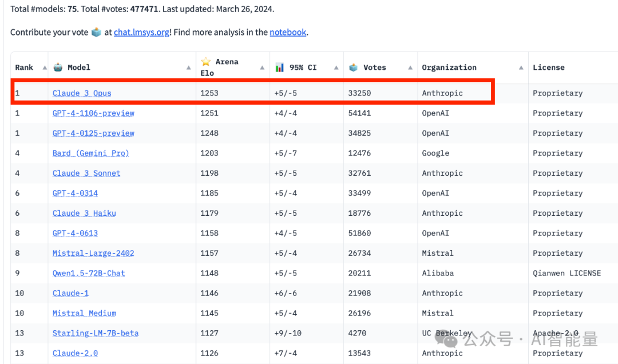Sort by Votes column arrow
The height and width of the screenshot is (364, 618).
410,68
